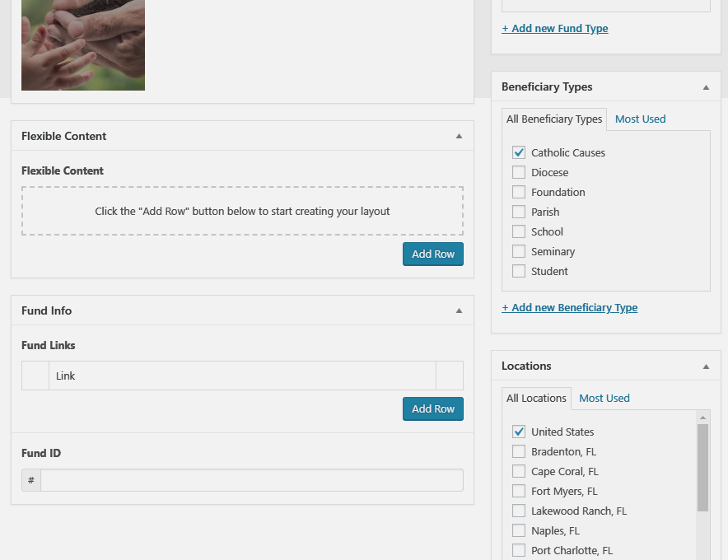Enable the Foundation checkbox
The height and width of the screenshot is (560, 728).
click(519, 192)
